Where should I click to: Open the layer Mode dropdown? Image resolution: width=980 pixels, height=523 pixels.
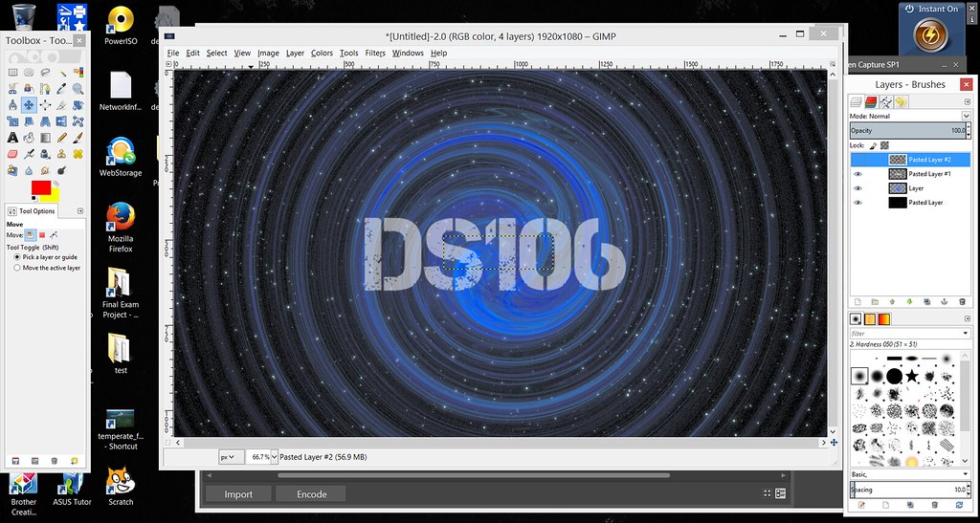click(x=909, y=116)
